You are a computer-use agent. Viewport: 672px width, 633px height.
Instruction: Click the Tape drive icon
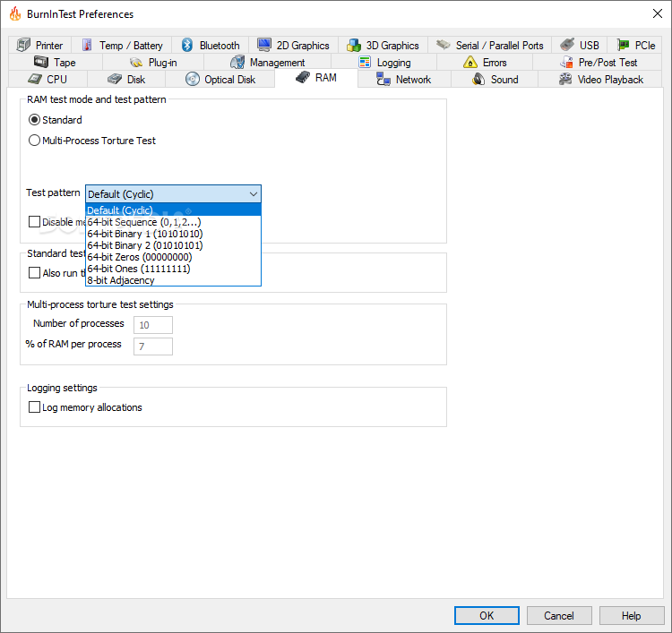41,62
